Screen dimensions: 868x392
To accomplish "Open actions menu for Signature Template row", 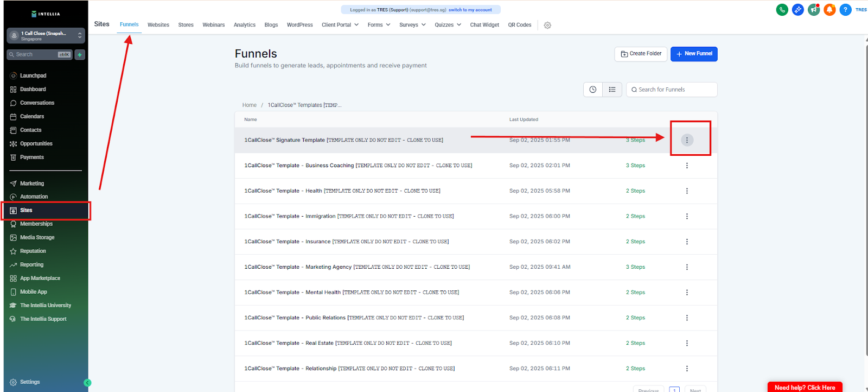I will [x=687, y=140].
